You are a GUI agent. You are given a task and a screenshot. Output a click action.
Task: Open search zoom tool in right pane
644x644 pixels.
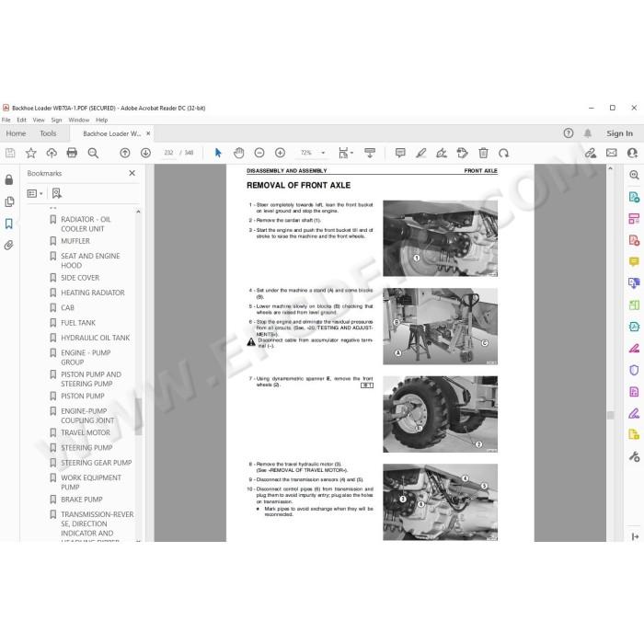(x=634, y=175)
